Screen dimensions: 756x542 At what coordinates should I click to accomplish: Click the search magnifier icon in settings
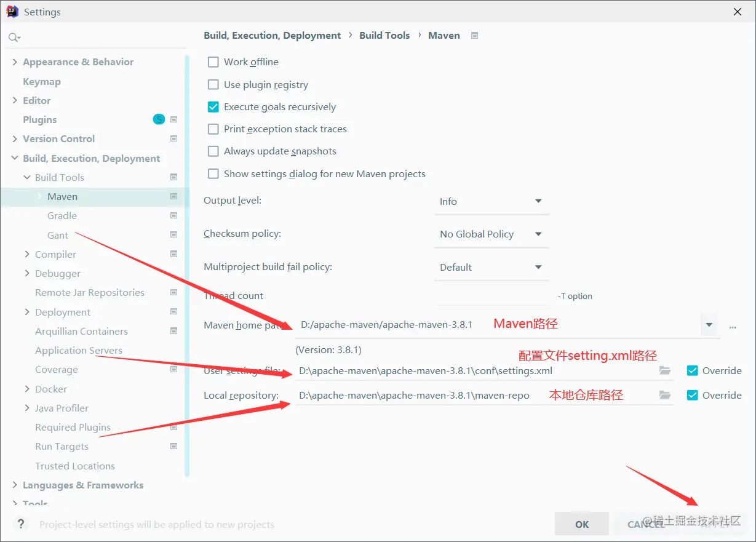pos(14,38)
